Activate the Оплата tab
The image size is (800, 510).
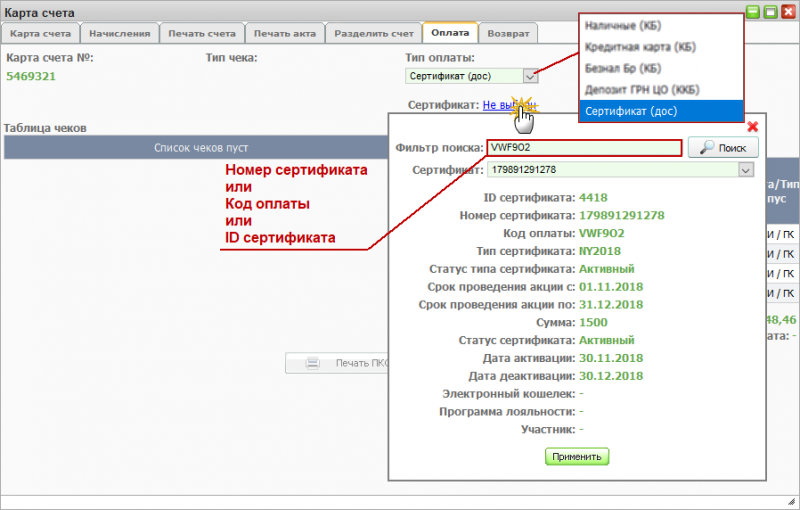pyautogui.click(x=450, y=33)
